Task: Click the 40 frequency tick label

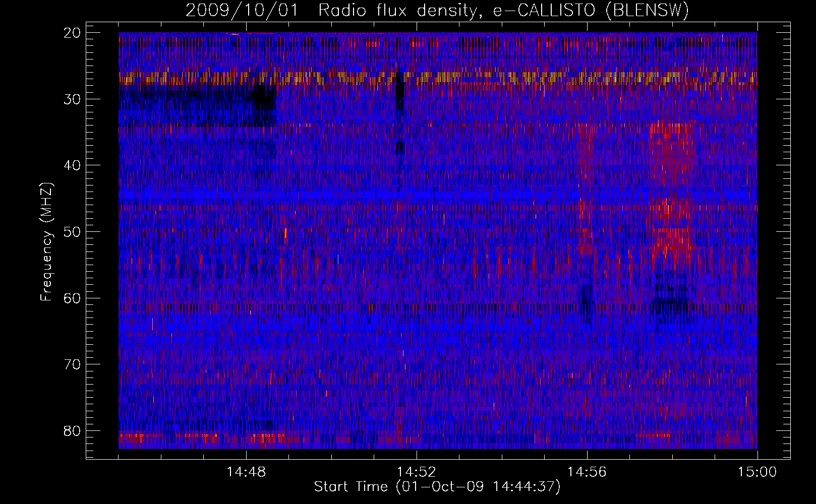Action: click(73, 165)
